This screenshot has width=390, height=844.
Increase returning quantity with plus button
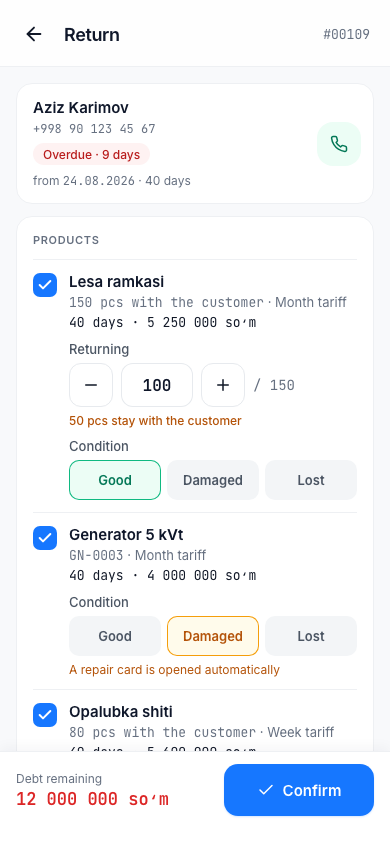pyautogui.click(x=223, y=385)
